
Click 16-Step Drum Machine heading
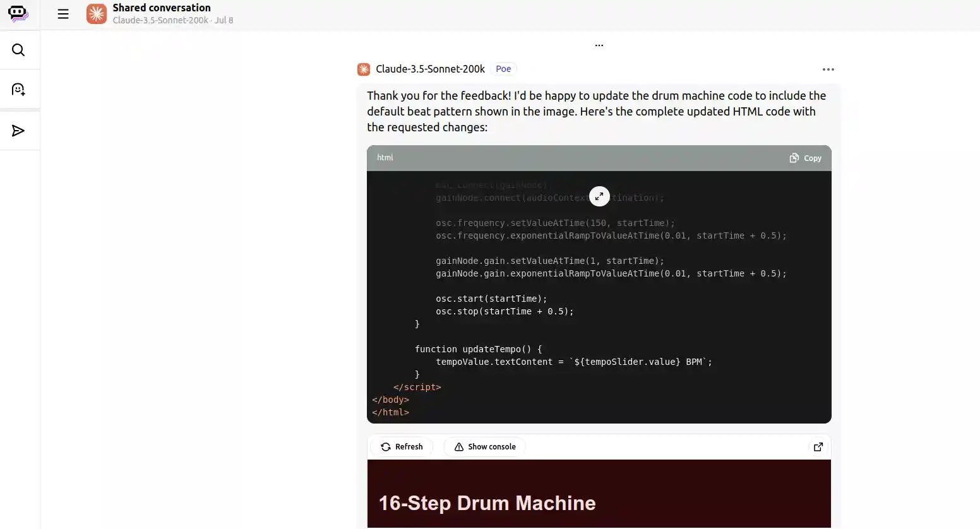coord(487,503)
